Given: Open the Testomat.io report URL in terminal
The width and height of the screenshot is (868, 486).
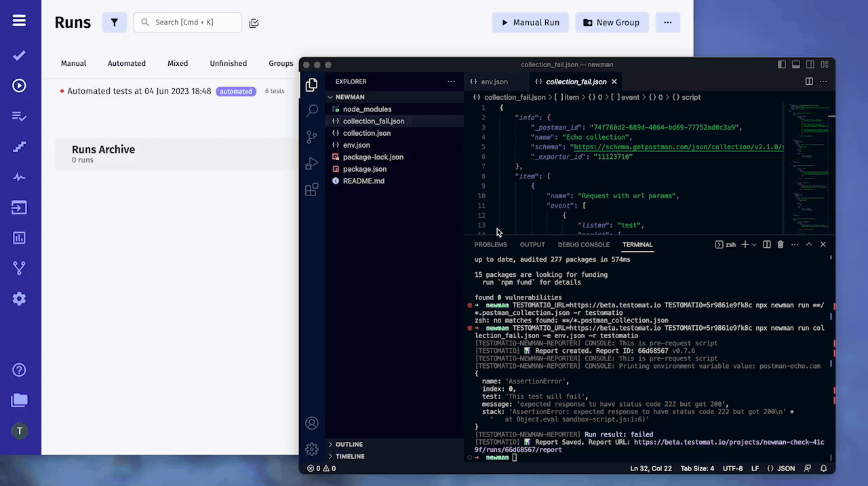Looking at the screenshot, I should click(650, 446).
